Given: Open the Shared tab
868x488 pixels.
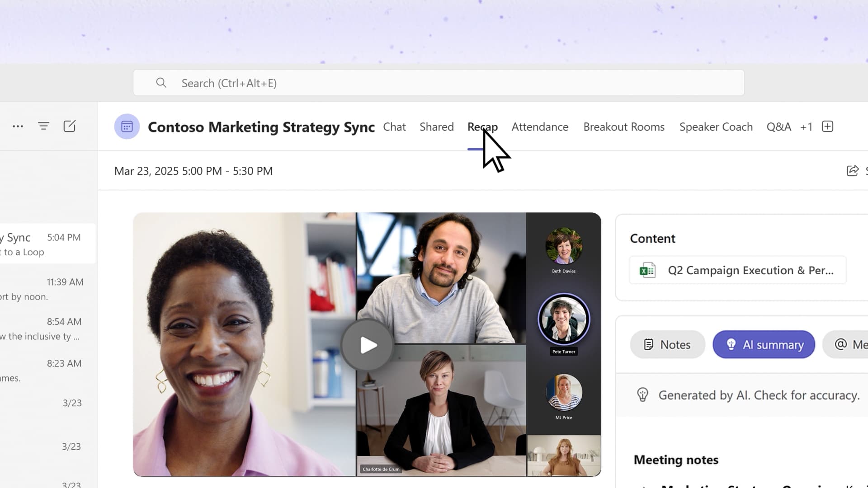Looking at the screenshot, I should pyautogui.click(x=436, y=127).
